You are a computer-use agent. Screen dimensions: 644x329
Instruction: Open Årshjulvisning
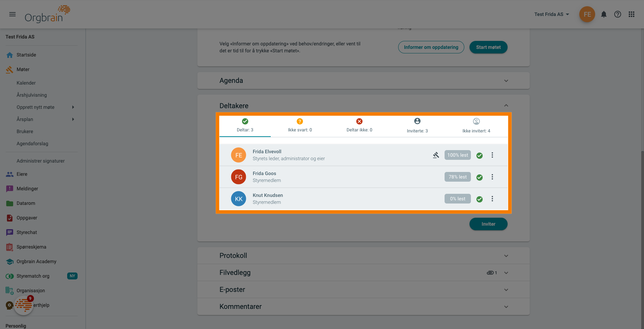32,95
